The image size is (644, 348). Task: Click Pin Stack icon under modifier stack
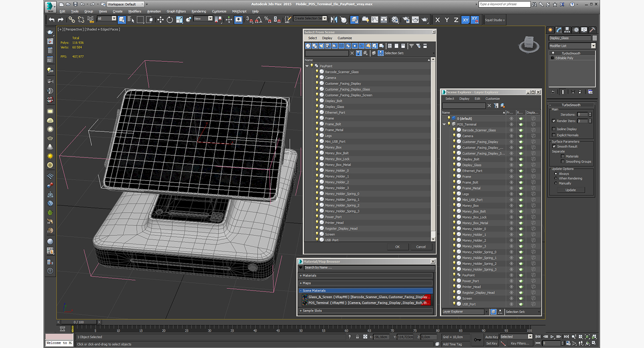tap(553, 92)
